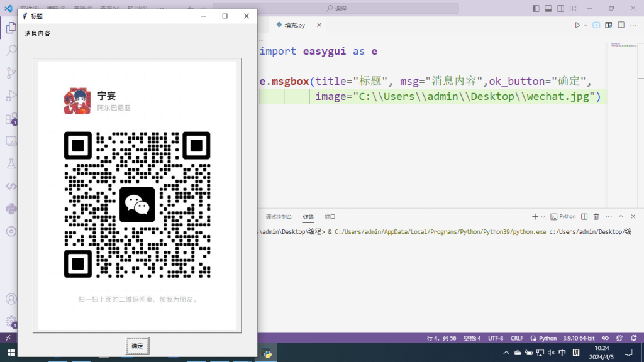Select the 填充.py editor tab

point(295,25)
